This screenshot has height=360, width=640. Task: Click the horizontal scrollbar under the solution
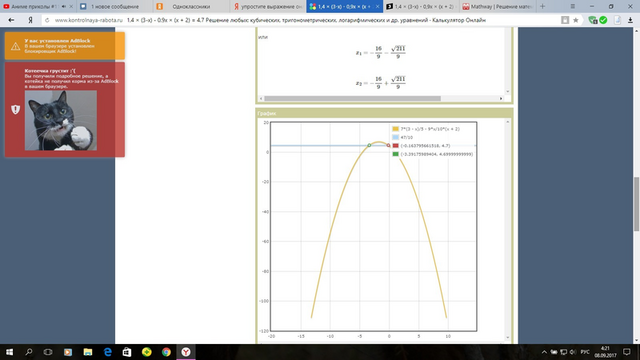[x=352, y=98]
